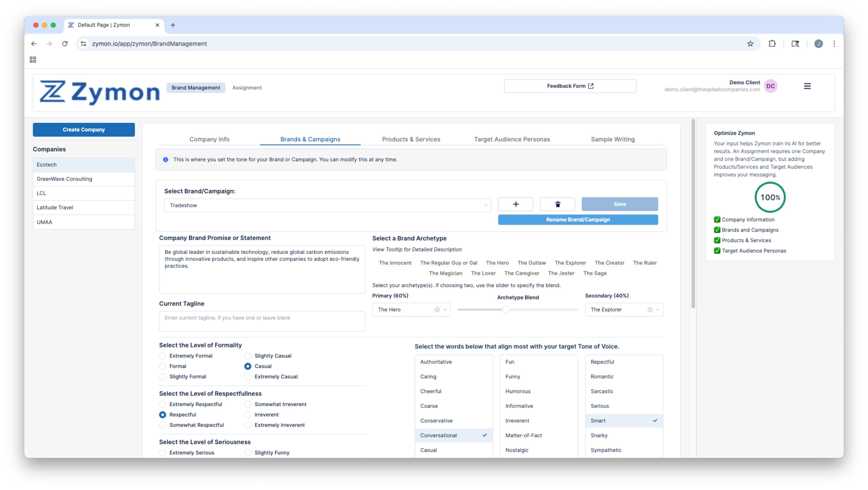The image size is (868, 490).
Task: Clear the Primary archetype The Hero
Action: coord(437,309)
